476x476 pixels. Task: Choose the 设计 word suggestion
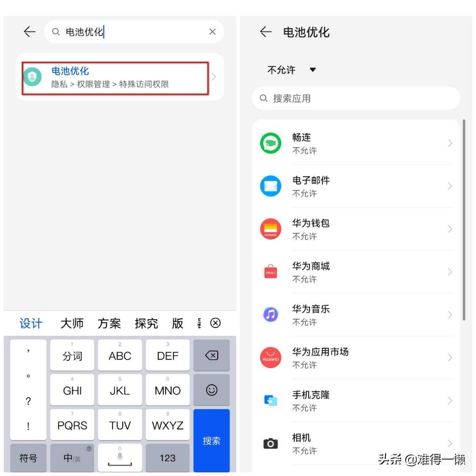coord(31,324)
